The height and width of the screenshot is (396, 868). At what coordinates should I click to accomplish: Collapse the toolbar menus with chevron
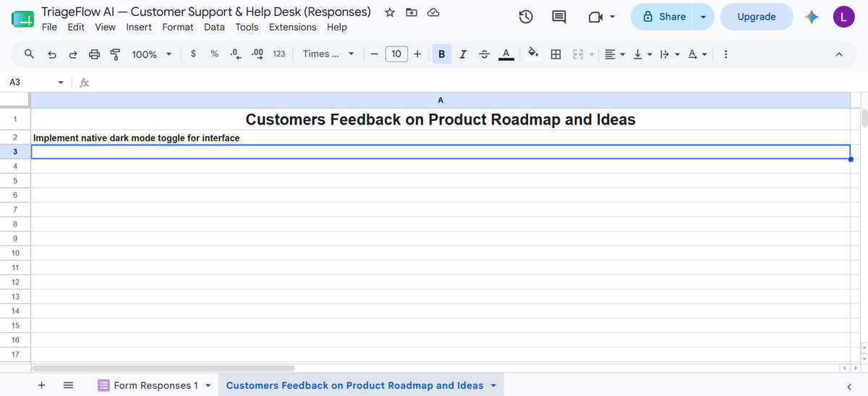pyautogui.click(x=839, y=54)
